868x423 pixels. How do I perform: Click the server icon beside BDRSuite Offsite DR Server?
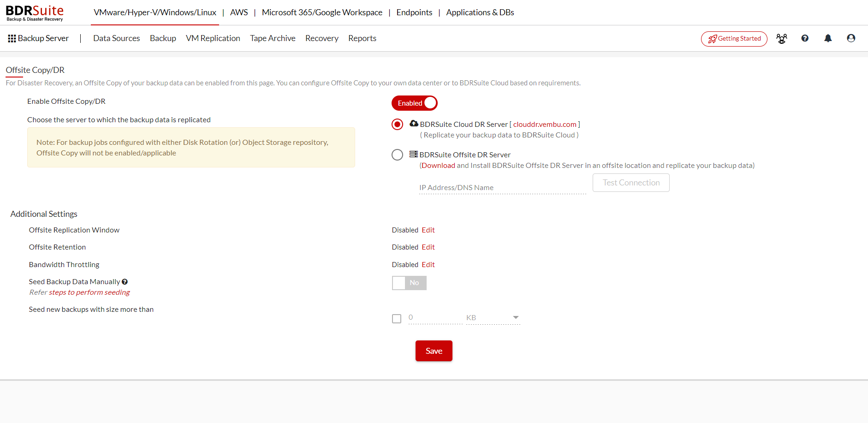(x=414, y=154)
